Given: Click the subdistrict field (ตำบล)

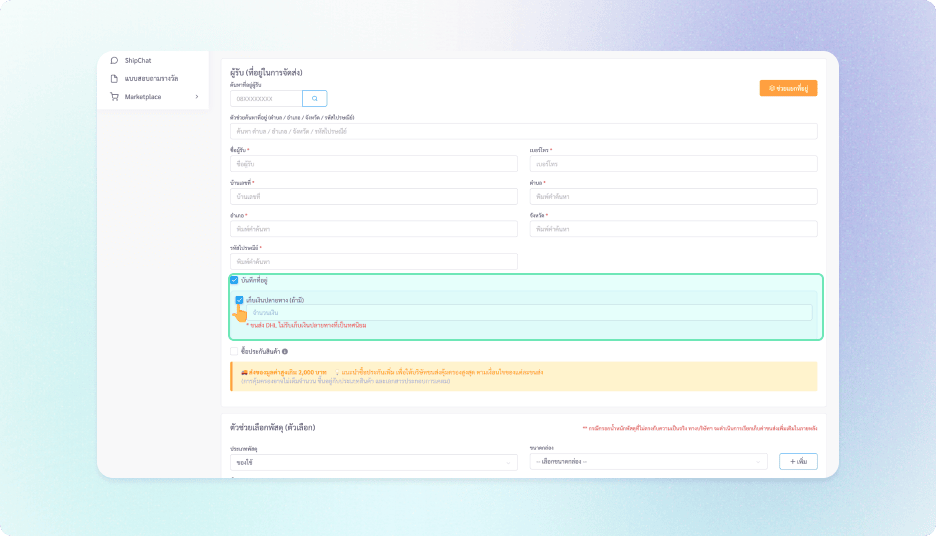Looking at the screenshot, I should click(673, 196).
